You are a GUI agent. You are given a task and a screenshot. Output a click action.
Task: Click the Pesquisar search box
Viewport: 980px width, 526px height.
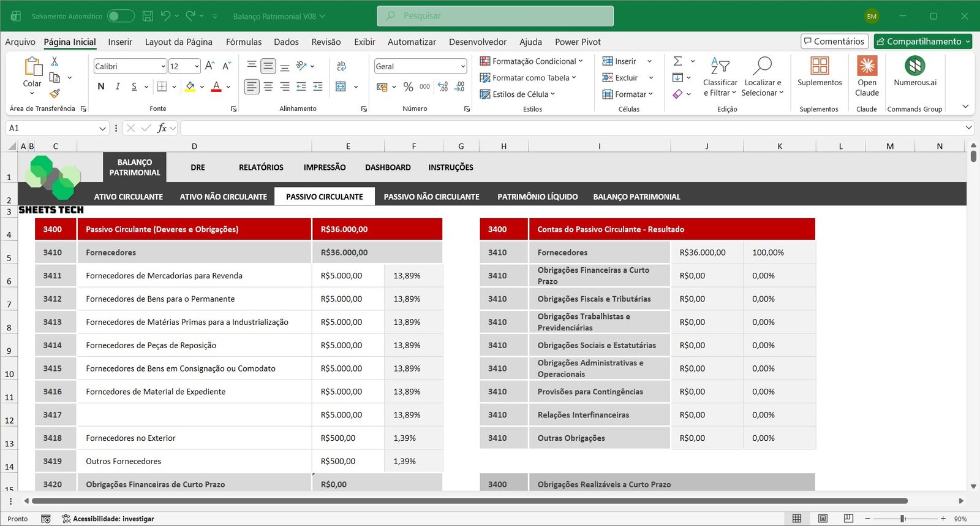[x=495, y=16]
